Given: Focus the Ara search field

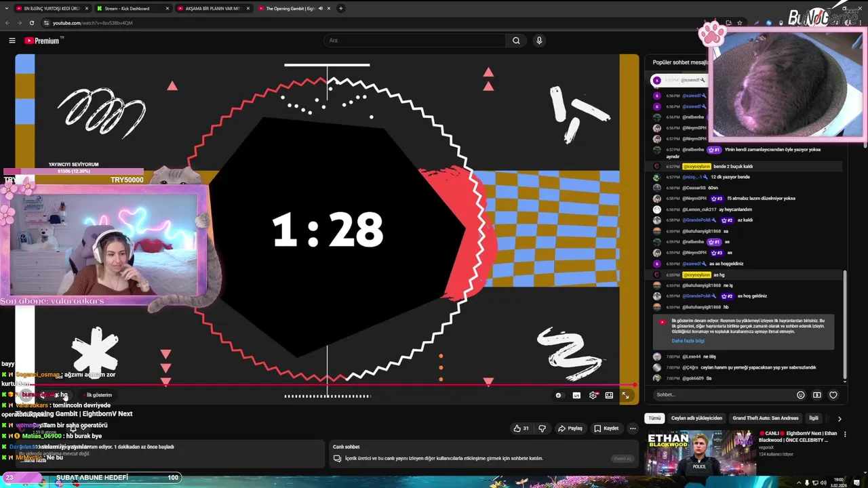Looking at the screenshot, I should [414, 41].
